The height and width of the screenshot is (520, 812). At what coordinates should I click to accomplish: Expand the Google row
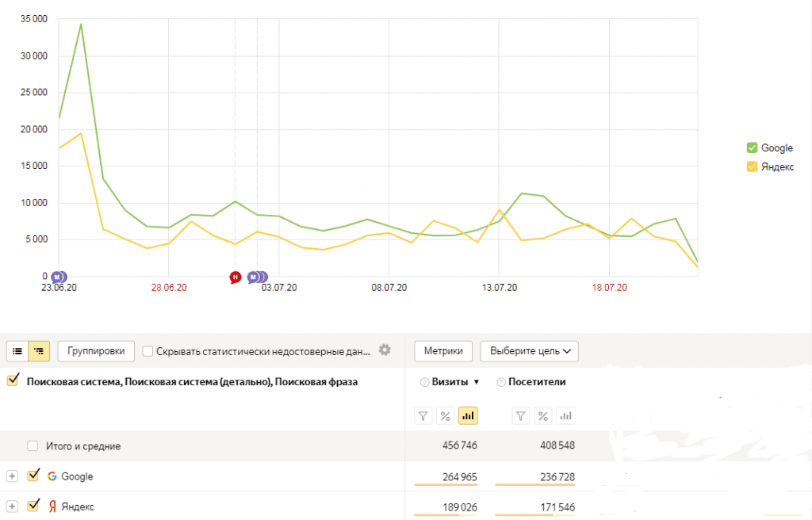[12, 476]
